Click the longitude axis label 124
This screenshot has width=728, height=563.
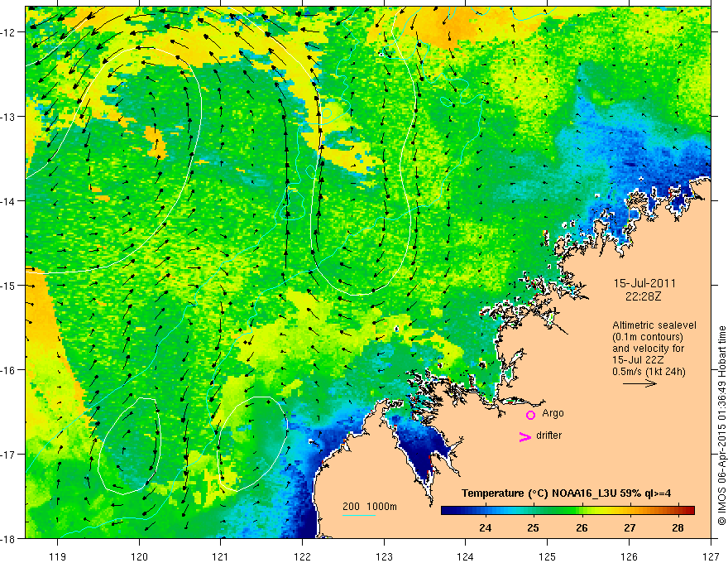466,556
